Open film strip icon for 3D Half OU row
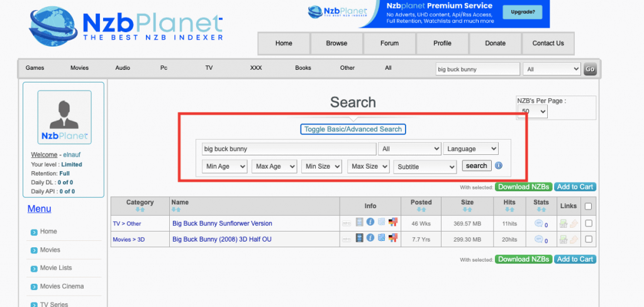The width and height of the screenshot is (644, 307). click(x=359, y=238)
